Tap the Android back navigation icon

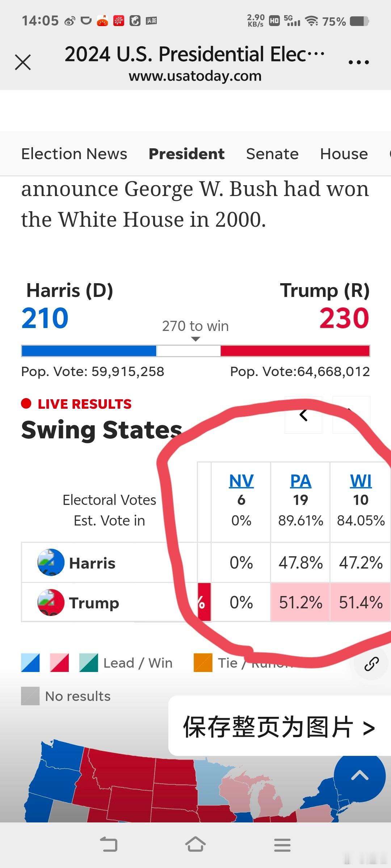[109, 844]
